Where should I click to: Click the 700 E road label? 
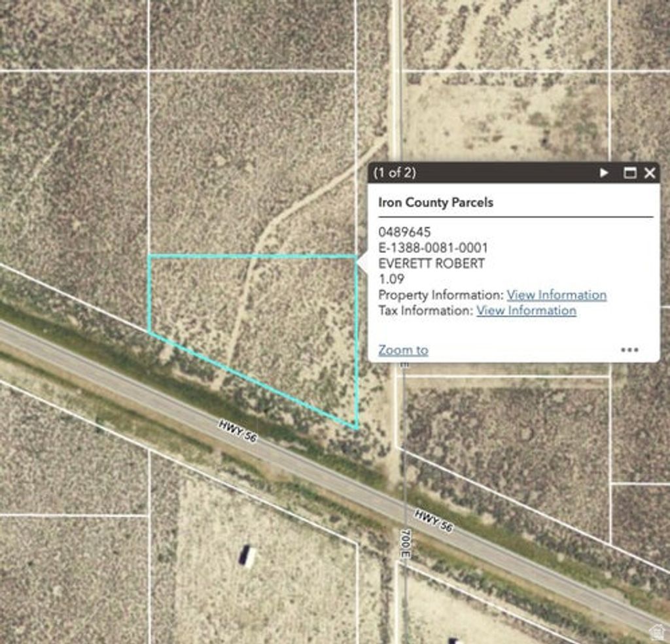click(405, 543)
